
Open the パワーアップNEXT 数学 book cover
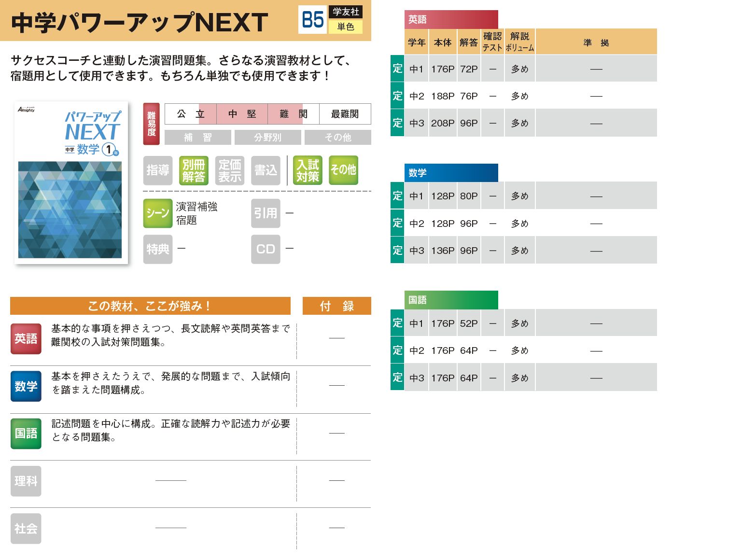tap(71, 182)
